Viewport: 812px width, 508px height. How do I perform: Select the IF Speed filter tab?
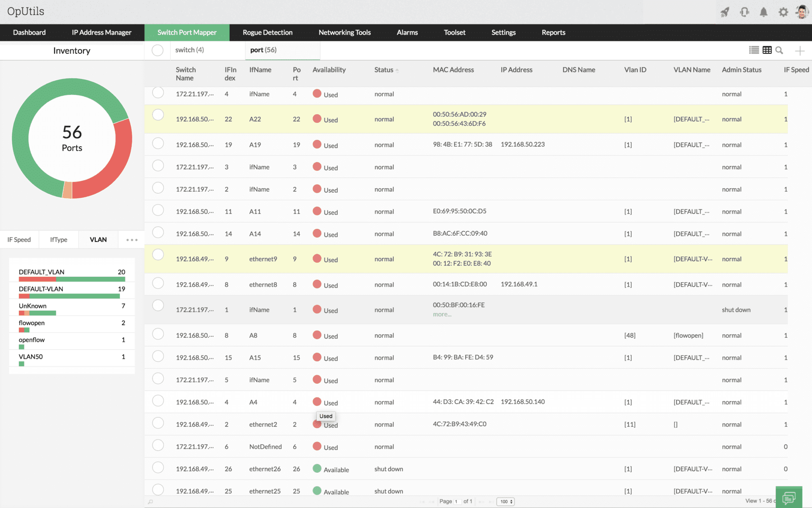[19, 240]
